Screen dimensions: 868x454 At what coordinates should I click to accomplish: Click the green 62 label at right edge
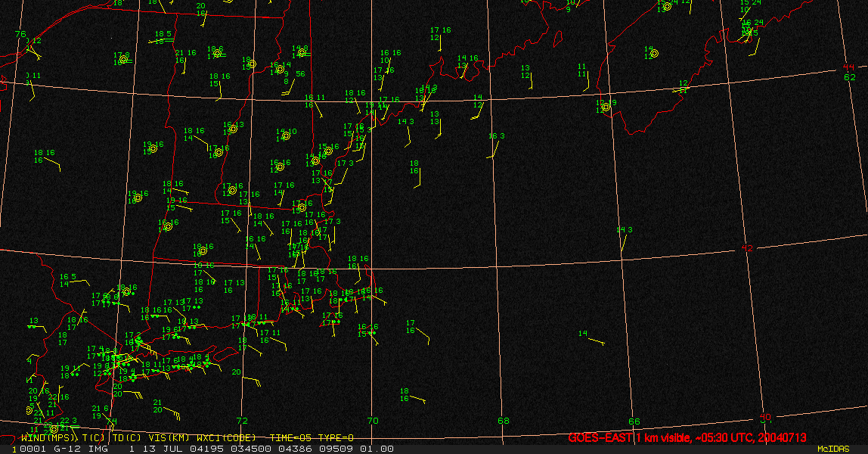tap(850, 77)
